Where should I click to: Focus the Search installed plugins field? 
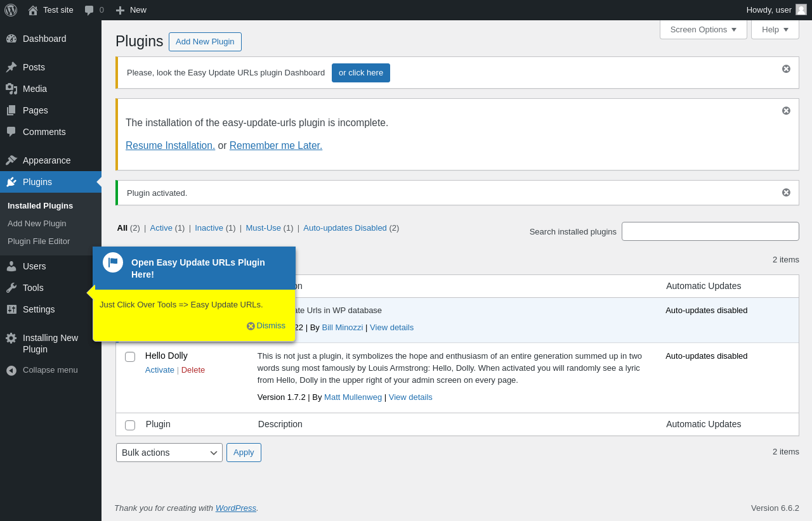[710, 231]
